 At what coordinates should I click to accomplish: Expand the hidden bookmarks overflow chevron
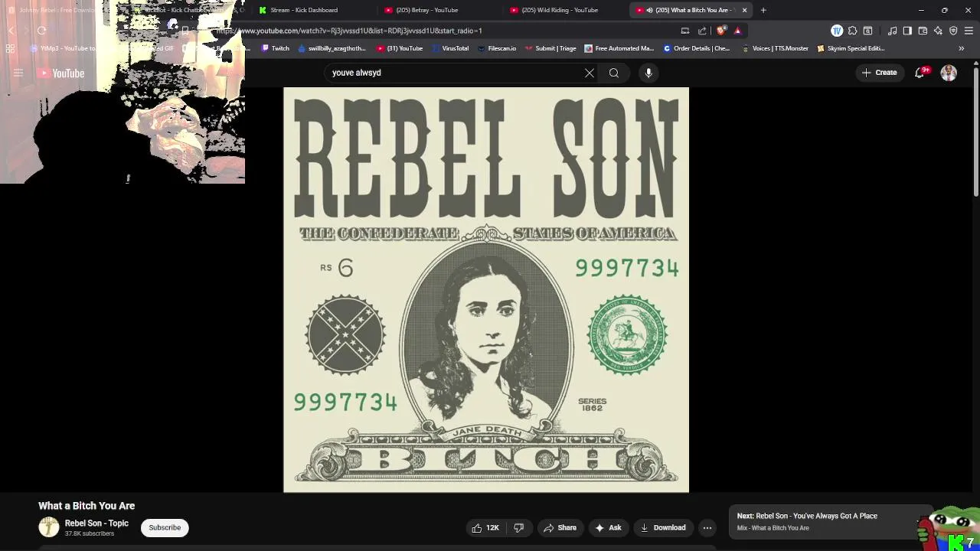click(x=962, y=48)
